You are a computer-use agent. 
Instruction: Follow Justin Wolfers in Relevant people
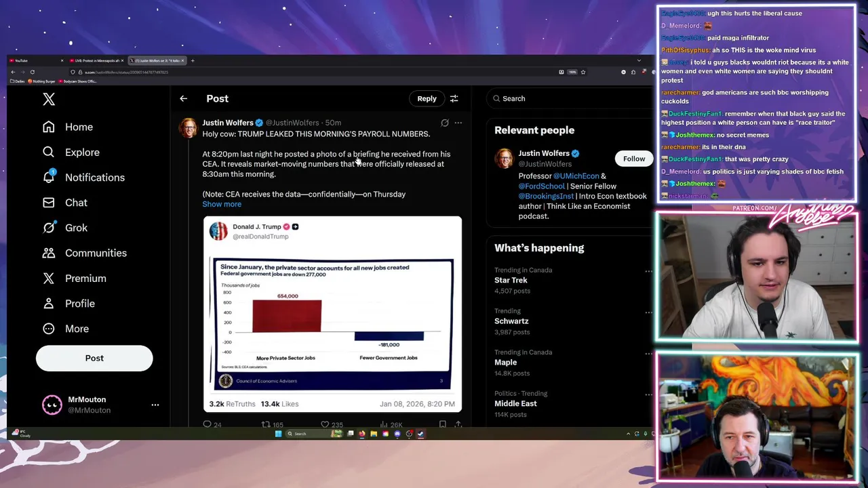(634, 159)
